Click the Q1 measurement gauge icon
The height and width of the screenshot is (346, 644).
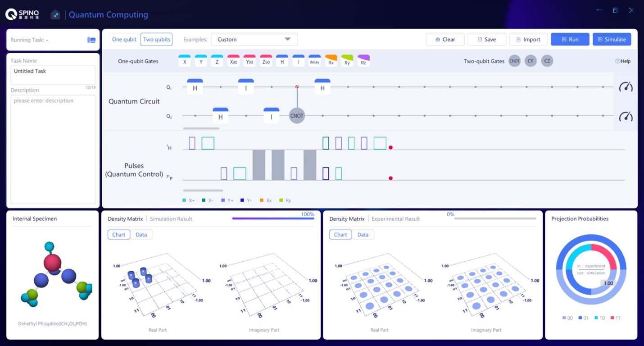pyautogui.click(x=626, y=87)
